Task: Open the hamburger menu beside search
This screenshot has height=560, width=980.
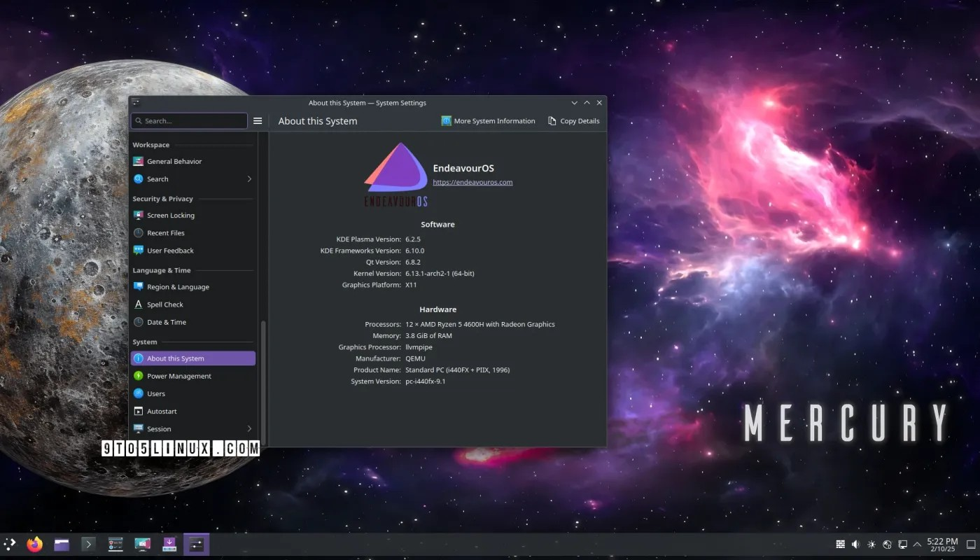Action: [x=258, y=120]
